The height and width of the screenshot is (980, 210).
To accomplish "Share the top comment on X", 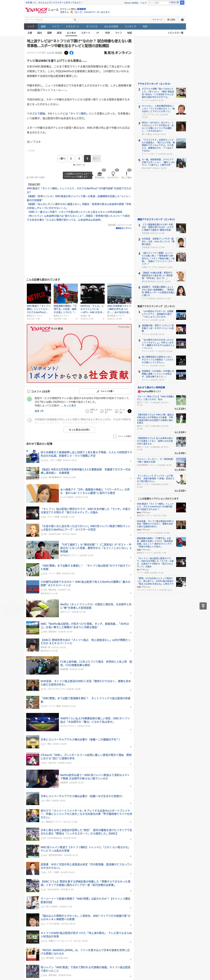I will point(130,411).
